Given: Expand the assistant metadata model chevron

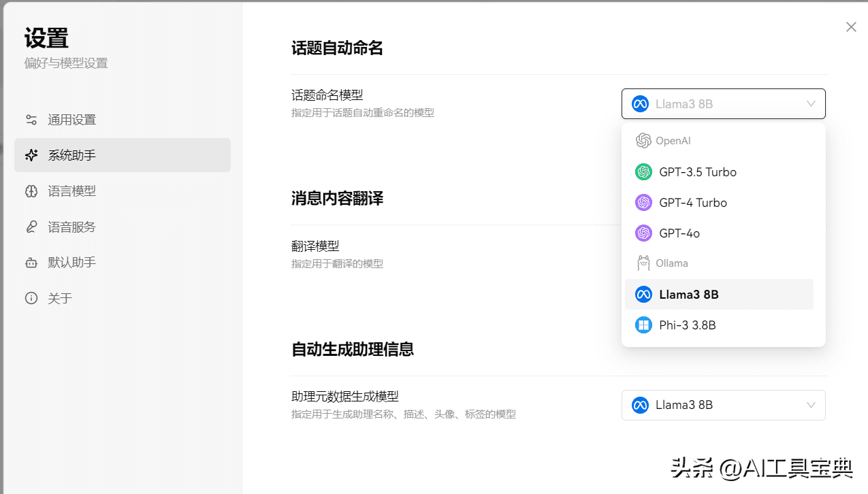Looking at the screenshot, I should (x=811, y=405).
